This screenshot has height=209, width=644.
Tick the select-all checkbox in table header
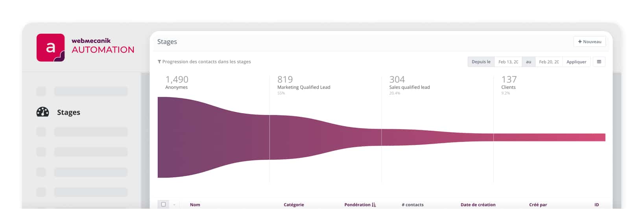tap(163, 204)
